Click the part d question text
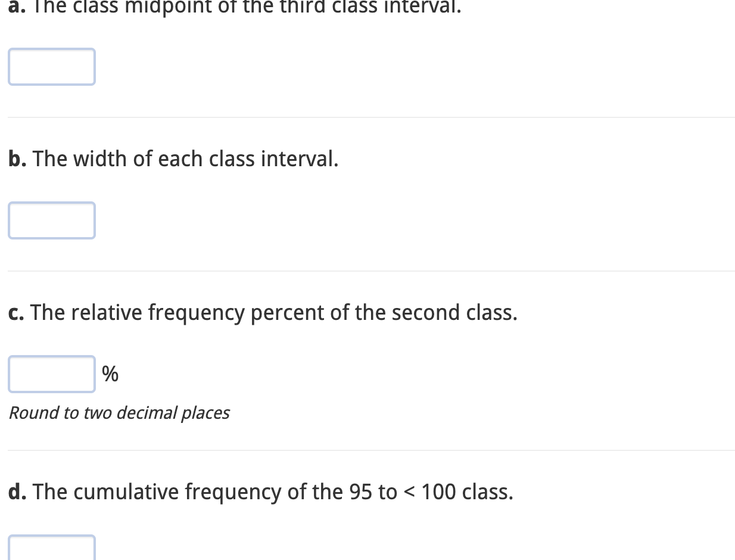The image size is (735, 560). pyautogui.click(x=260, y=491)
